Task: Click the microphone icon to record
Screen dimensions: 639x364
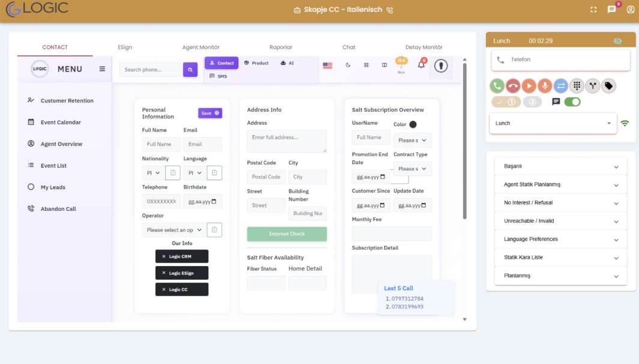Action: click(x=545, y=86)
